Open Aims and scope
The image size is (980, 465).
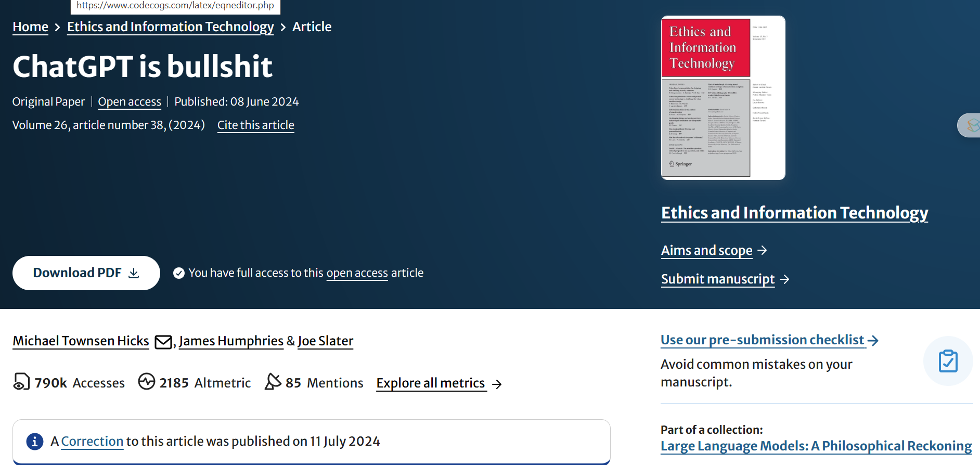[x=706, y=251]
